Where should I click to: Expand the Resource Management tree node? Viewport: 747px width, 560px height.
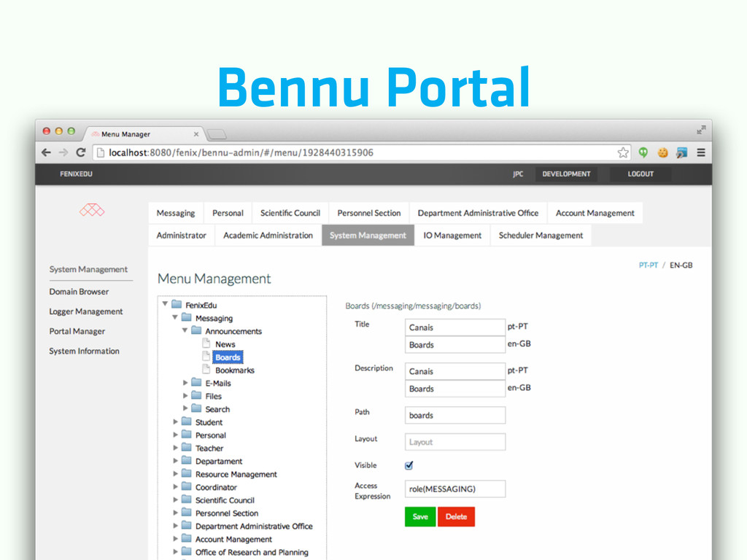coord(175,473)
